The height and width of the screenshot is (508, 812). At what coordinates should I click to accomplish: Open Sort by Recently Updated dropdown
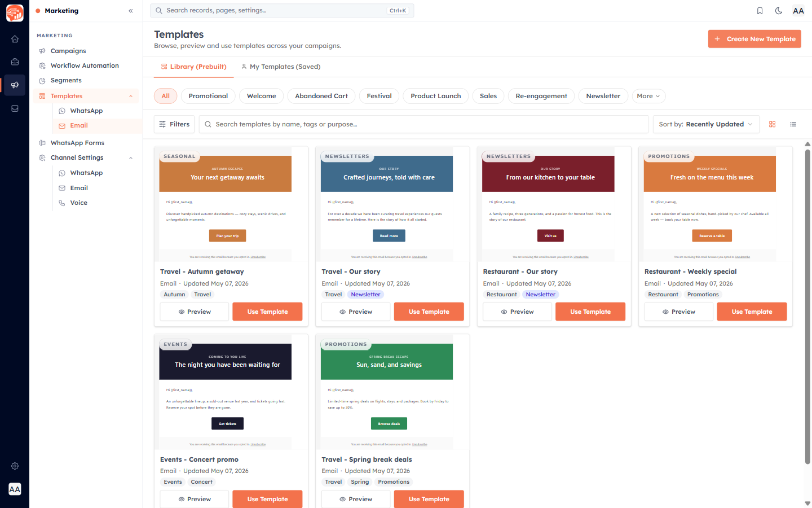click(706, 124)
